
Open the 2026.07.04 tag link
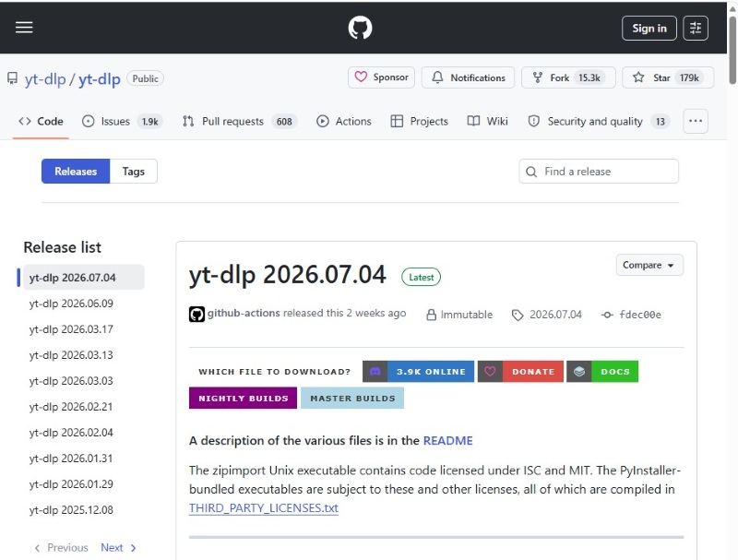pos(547,315)
